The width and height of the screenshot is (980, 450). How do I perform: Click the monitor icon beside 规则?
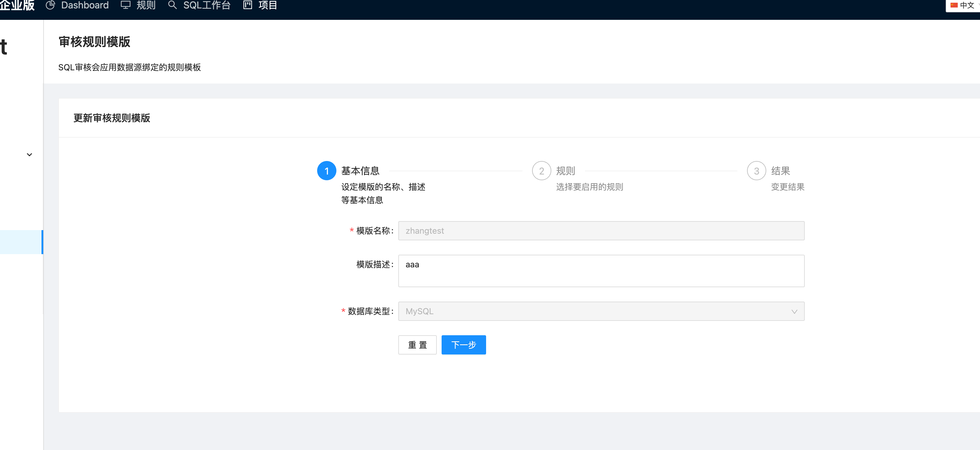click(126, 5)
